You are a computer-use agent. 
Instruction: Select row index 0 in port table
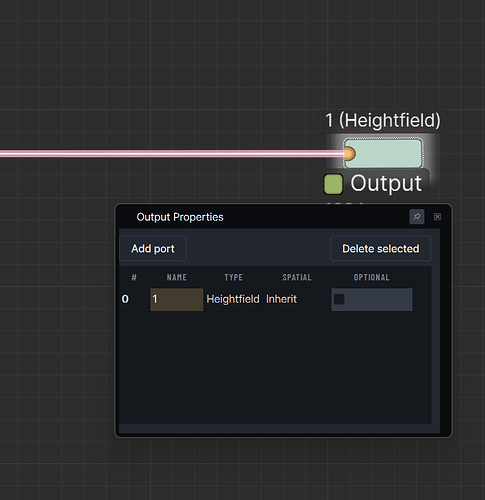click(125, 299)
